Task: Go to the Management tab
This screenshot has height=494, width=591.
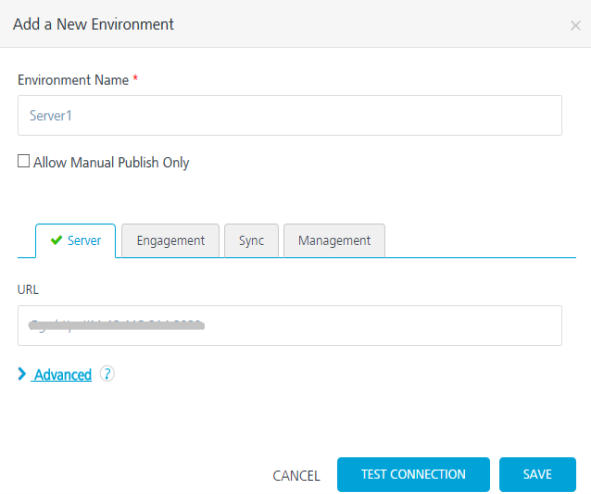Action: pos(334,241)
